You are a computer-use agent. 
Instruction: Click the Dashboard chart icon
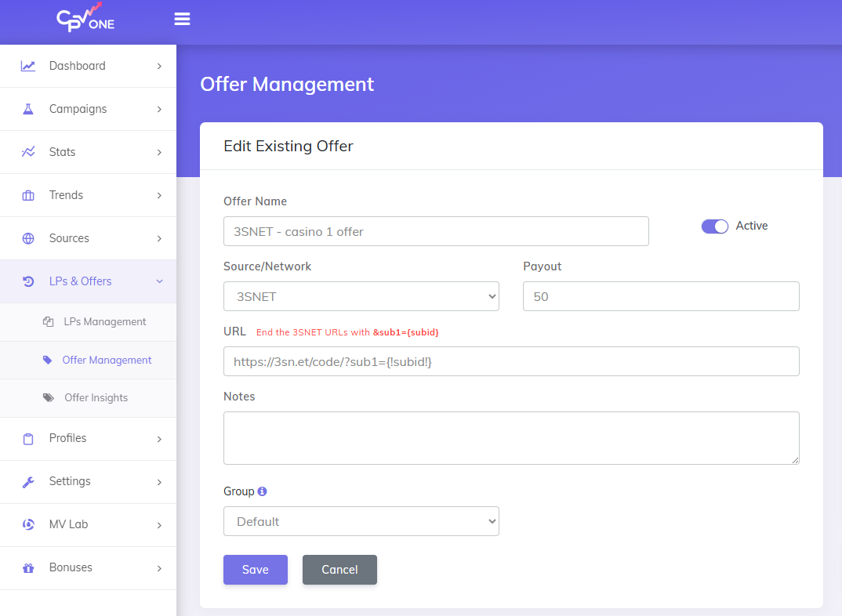click(28, 66)
